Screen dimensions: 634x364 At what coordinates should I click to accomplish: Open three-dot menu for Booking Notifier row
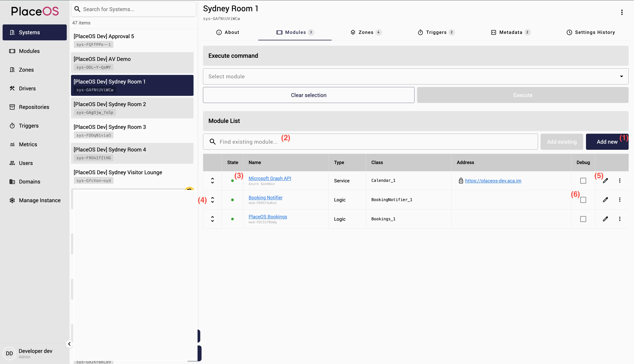(620, 200)
